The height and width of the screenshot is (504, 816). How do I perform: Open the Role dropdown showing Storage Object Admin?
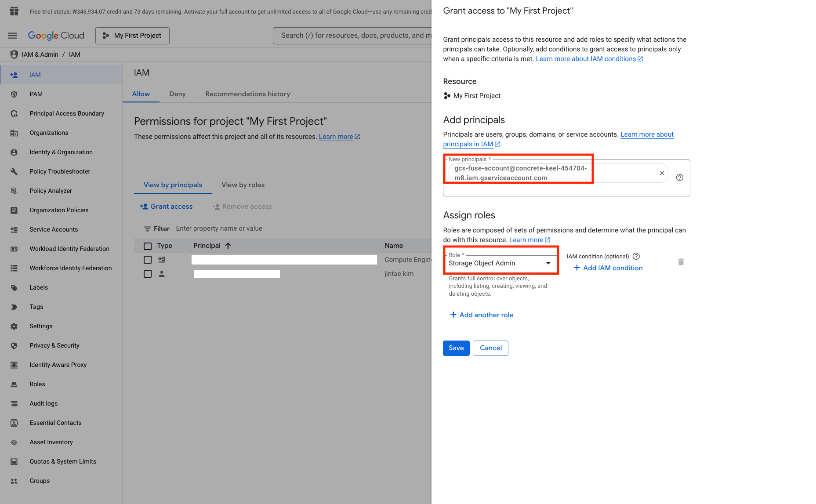click(500, 263)
